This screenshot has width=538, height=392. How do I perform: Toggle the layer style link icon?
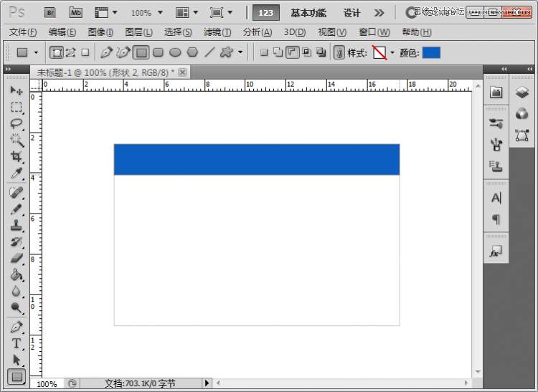339,52
